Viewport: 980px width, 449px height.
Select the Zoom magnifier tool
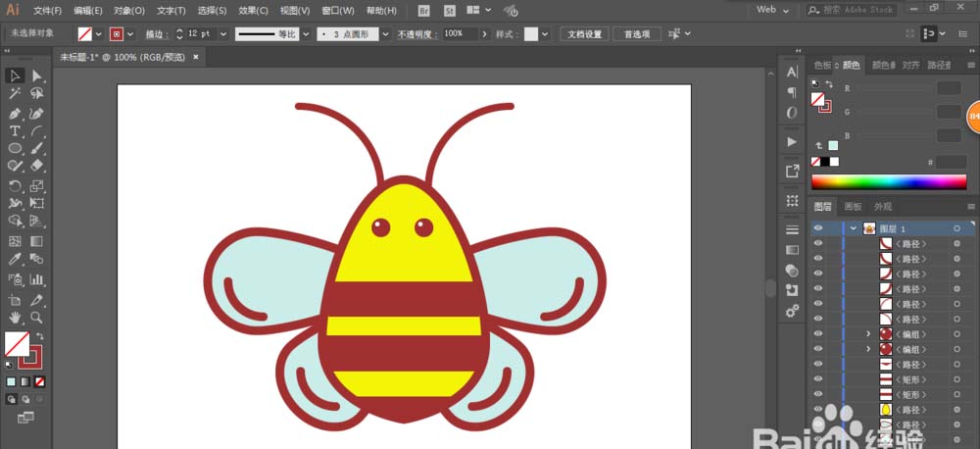coord(37,317)
